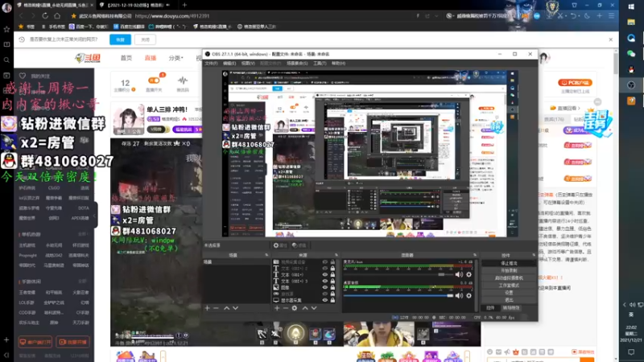Screen dimensions: 644x362
Task: Pop out the 来源 dock panel
Action: [336, 255]
